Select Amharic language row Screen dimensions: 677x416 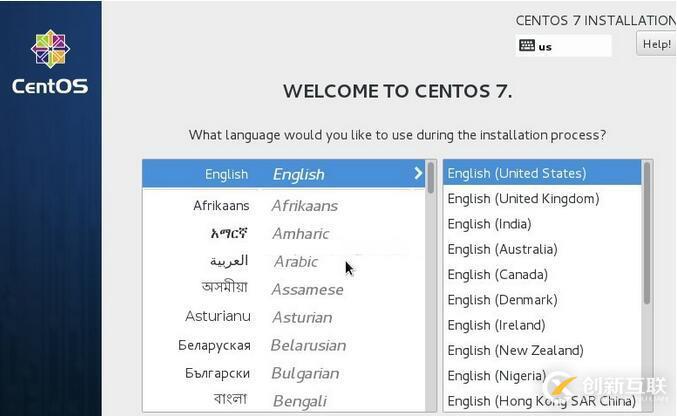click(284, 234)
